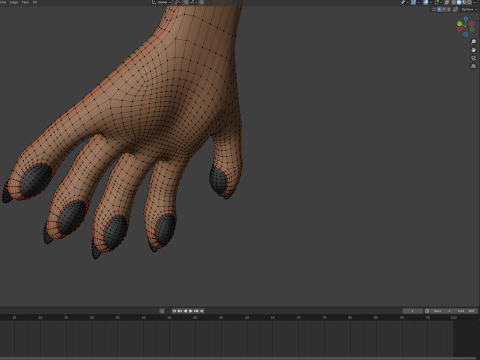Open the shading options dropdown arrow
Image resolution: width=480 pixels, height=360 pixels.
click(475, 2)
